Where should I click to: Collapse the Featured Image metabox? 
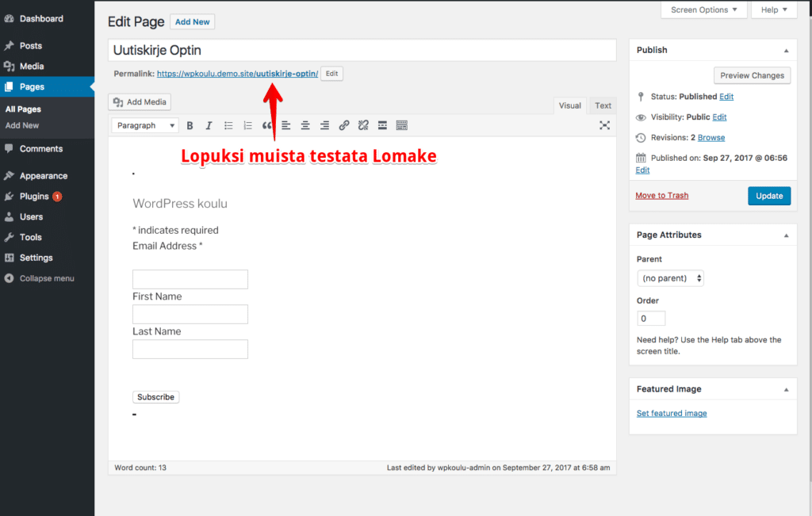click(x=786, y=389)
